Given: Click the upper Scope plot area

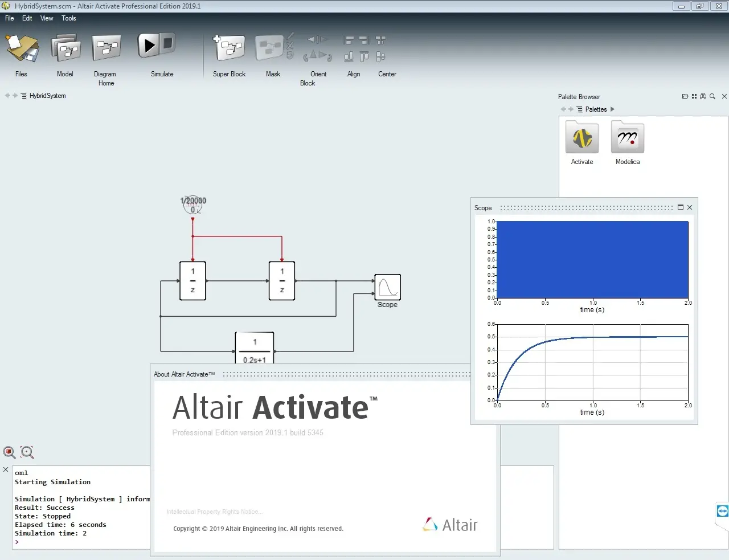Looking at the screenshot, I should tap(593, 259).
